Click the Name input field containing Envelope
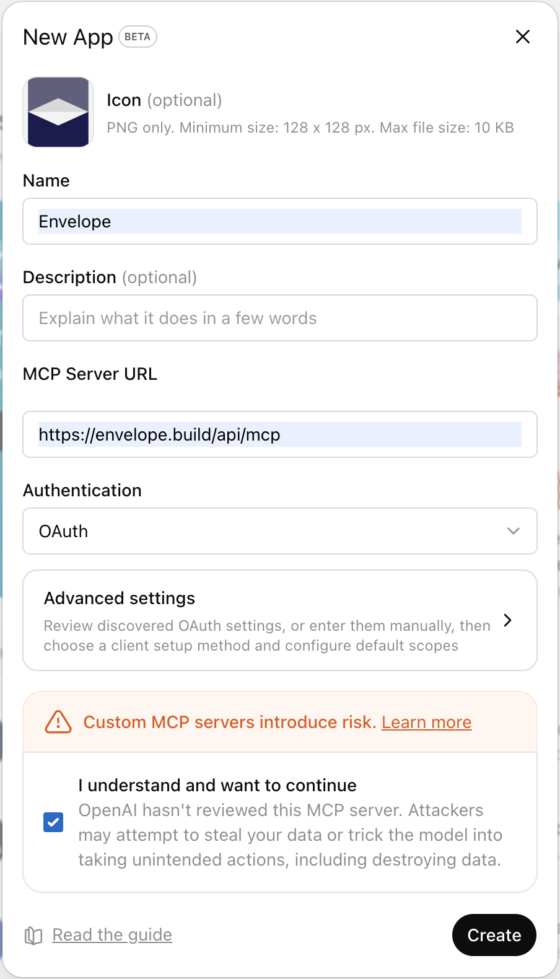560x979 pixels. coord(280,221)
